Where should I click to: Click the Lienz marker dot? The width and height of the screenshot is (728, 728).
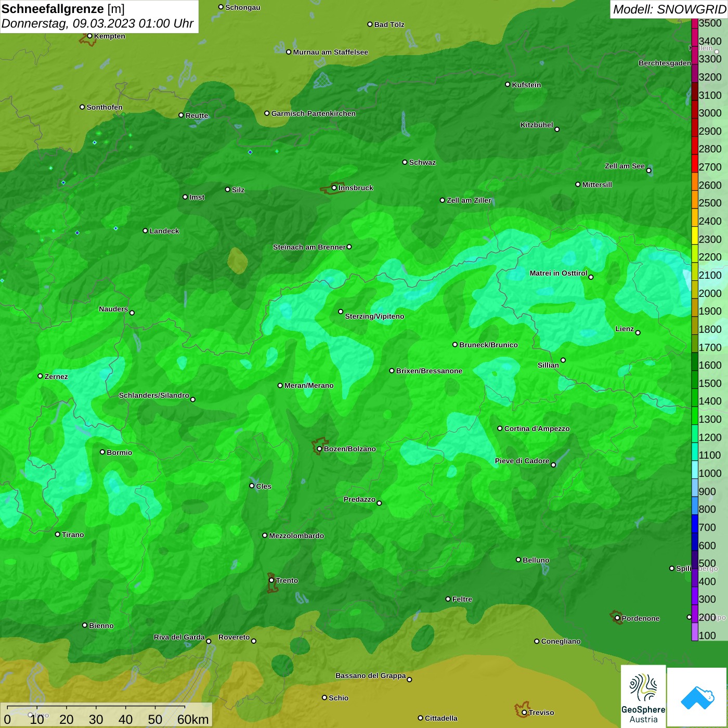[x=638, y=333]
